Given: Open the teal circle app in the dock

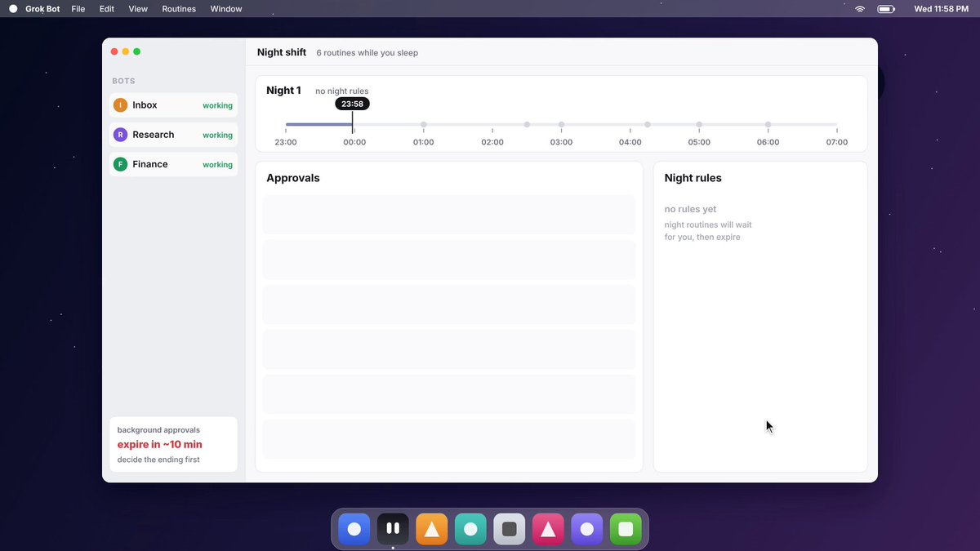Looking at the screenshot, I should click(x=470, y=529).
